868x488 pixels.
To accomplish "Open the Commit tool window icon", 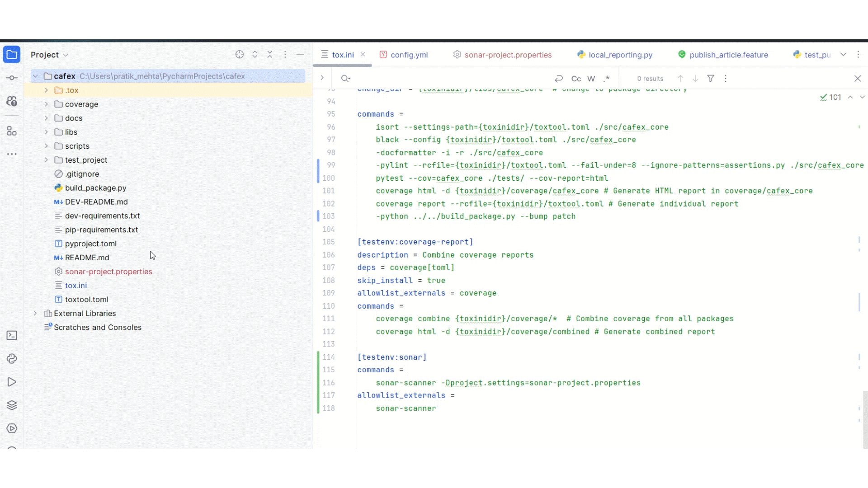I will (12, 78).
